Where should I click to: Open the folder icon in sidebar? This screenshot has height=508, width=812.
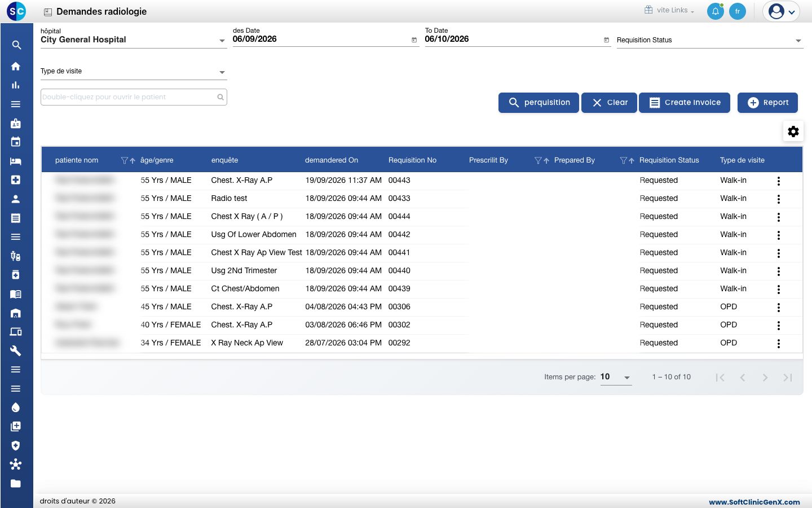tap(16, 483)
